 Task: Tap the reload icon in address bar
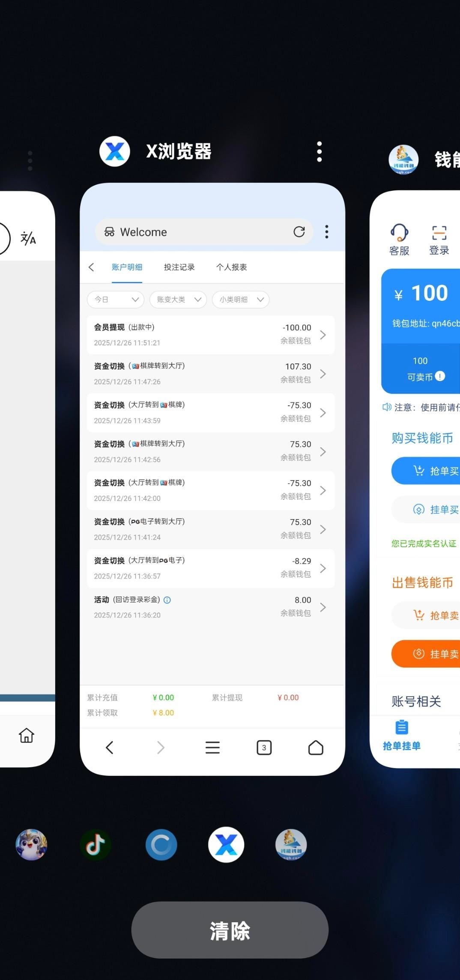[x=299, y=232]
